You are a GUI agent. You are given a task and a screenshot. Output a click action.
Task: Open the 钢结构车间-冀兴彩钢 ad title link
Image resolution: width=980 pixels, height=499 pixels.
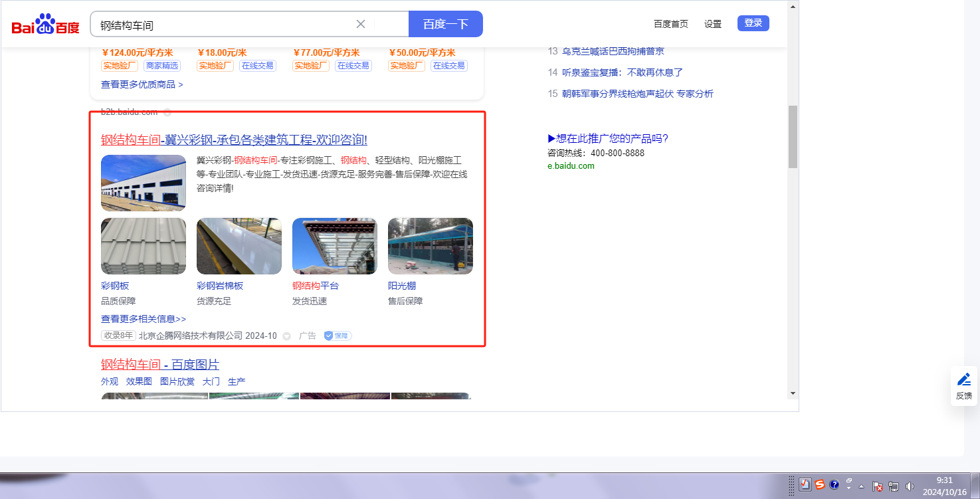[234, 140]
